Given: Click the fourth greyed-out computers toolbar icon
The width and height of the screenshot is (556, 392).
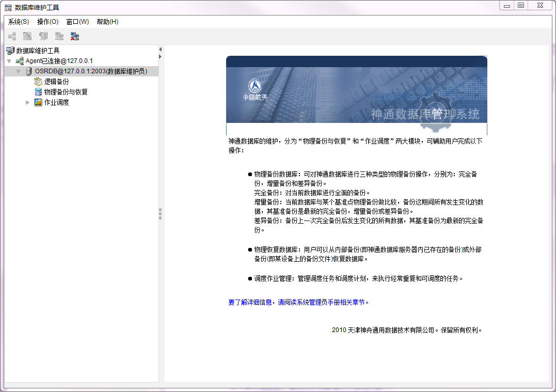Looking at the screenshot, I should pos(59,36).
